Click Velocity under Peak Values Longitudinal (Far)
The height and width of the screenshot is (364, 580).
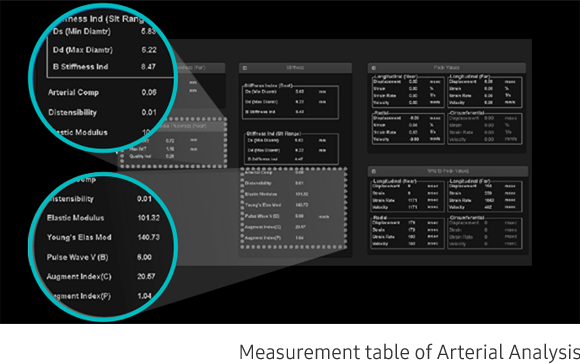(x=456, y=102)
